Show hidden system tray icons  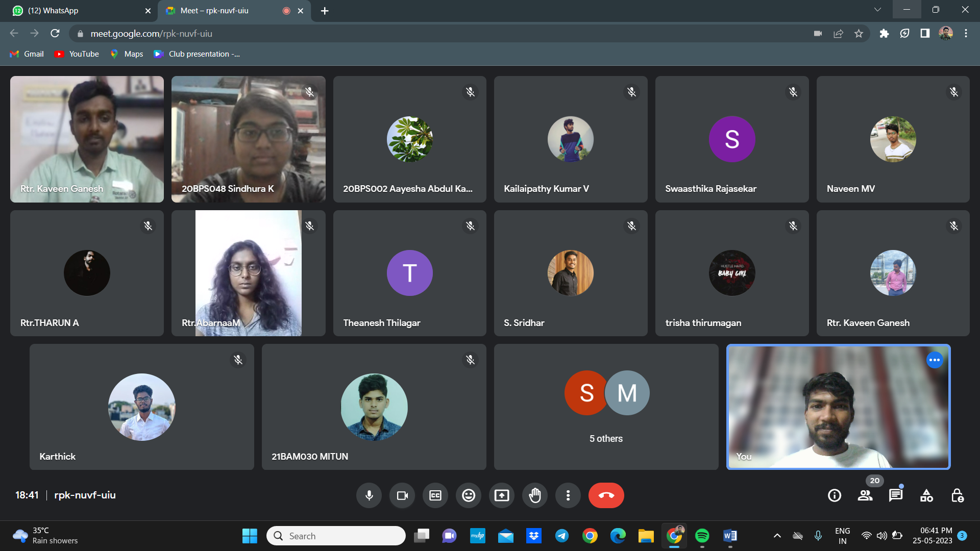pyautogui.click(x=777, y=536)
